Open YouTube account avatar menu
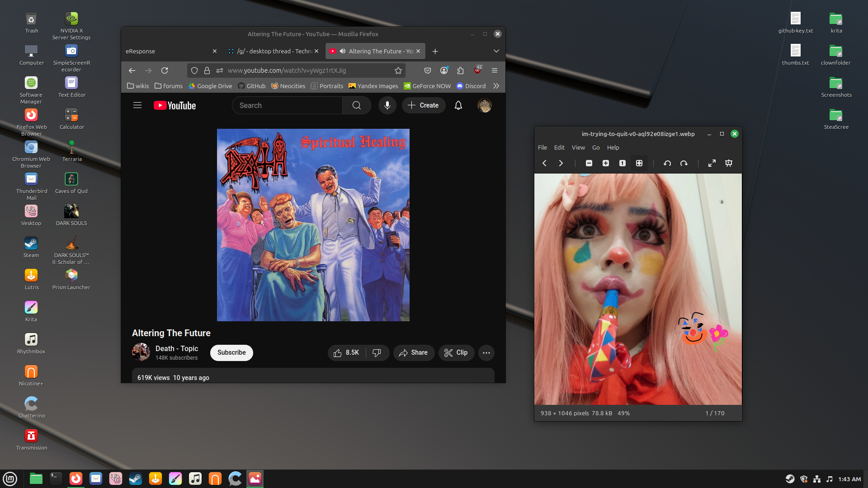The width and height of the screenshot is (868, 488). (485, 105)
